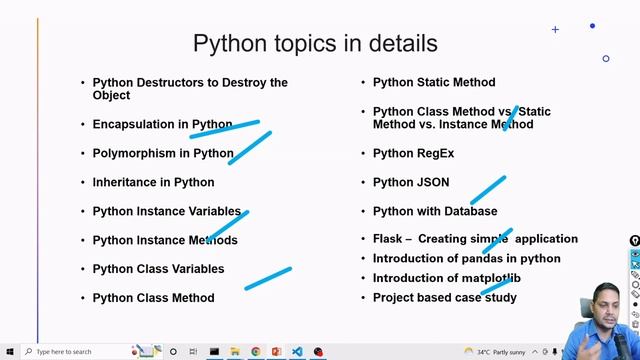Screen dimensions: 640x360
Task: Open File Explorer from the taskbar
Action: [235, 351]
